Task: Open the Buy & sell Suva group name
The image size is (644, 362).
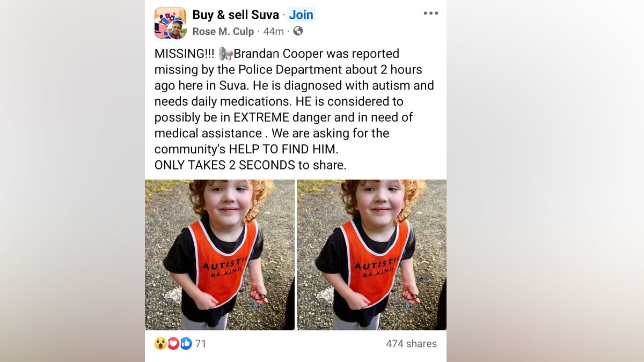Action: pyautogui.click(x=236, y=14)
